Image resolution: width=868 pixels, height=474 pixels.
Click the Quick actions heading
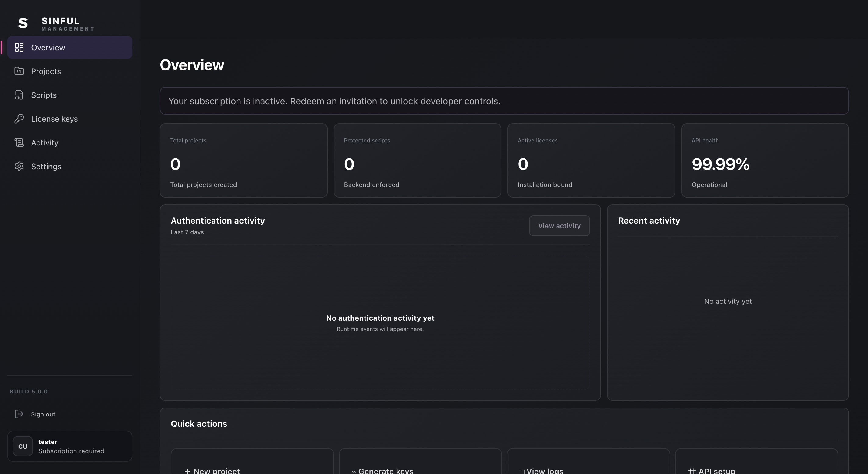(x=199, y=424)
